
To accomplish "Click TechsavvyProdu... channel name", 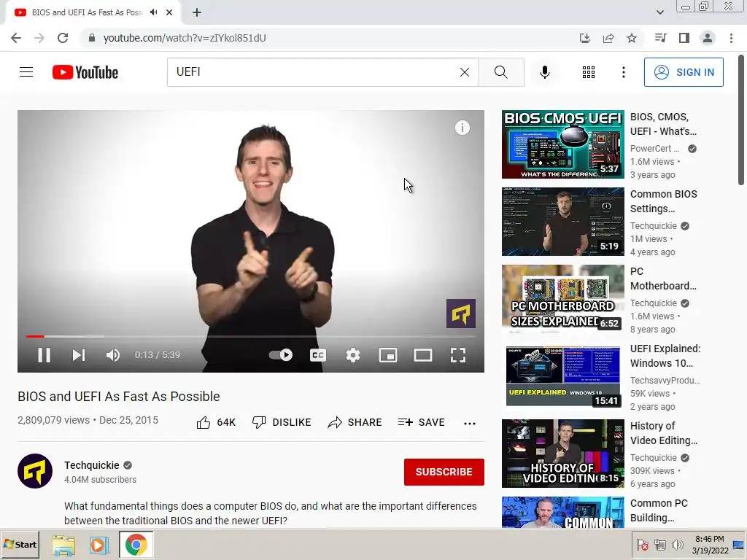I will pos(665,380).
